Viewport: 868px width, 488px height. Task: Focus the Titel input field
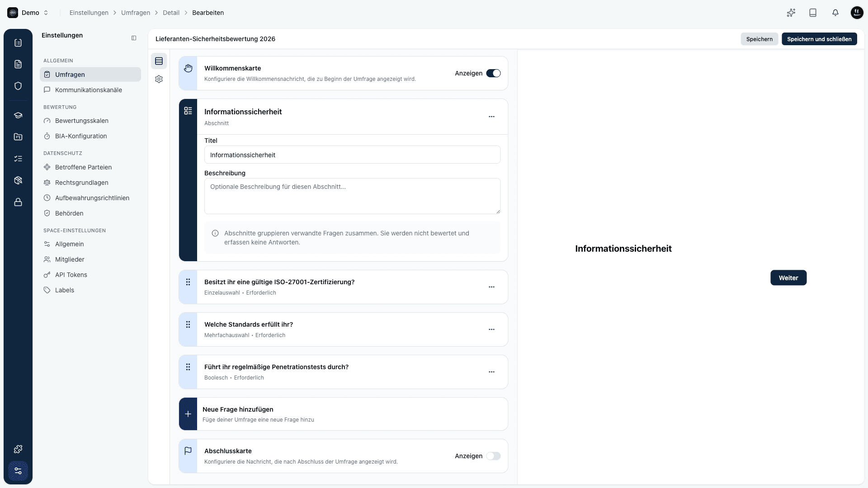[352, 155]
